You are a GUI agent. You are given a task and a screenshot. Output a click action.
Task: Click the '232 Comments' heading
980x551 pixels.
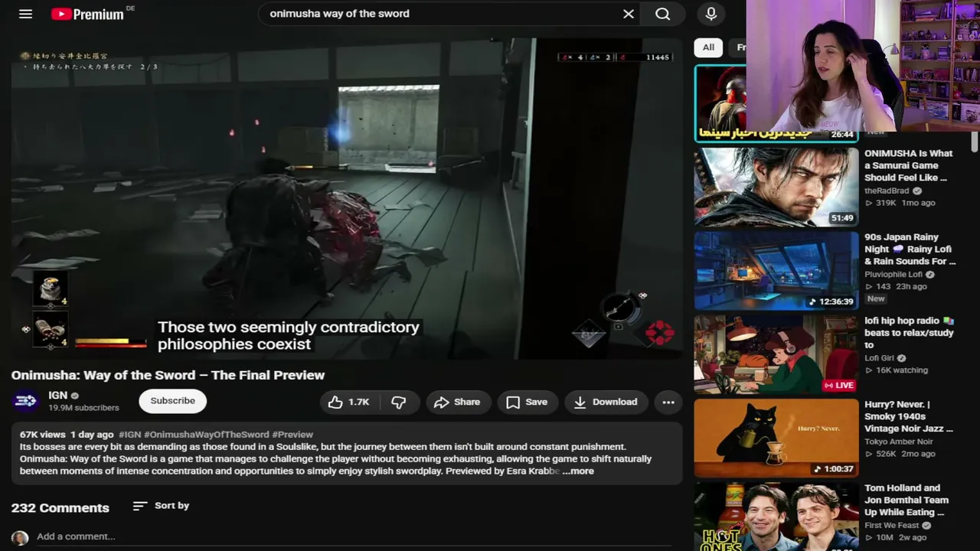click(x=60, y=508)
